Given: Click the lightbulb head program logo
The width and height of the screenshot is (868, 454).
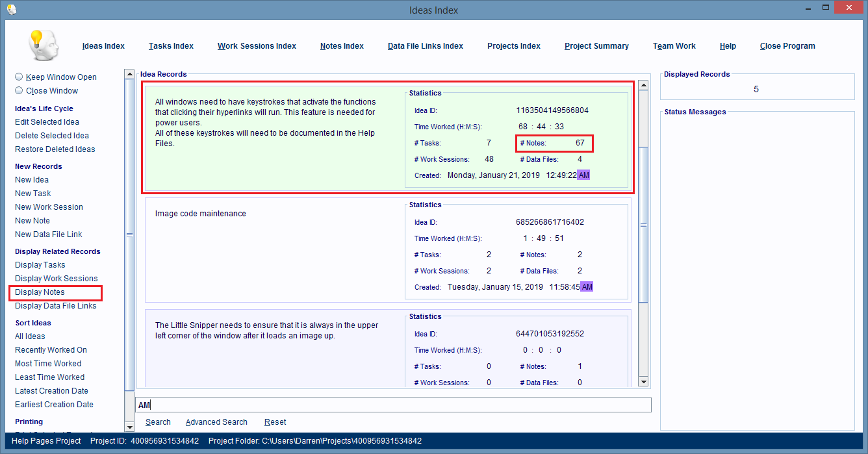Looking at the screenshot, I should (x=44, y=45).
